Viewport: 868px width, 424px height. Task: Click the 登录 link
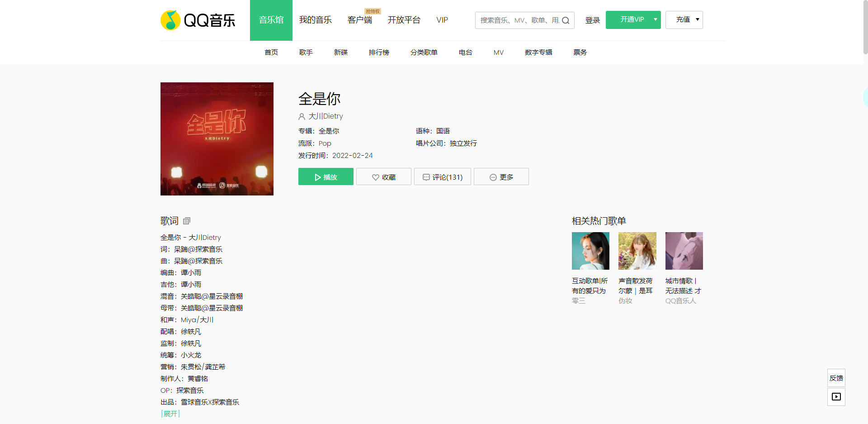pyautogui.click(x=592, y=20)
